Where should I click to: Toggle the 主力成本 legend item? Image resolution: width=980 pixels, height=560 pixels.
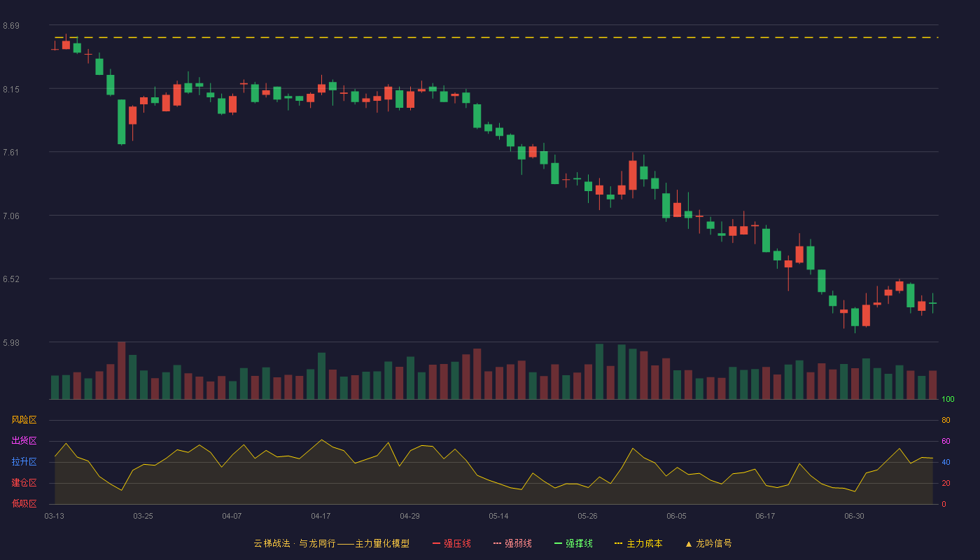(x=638, y=543)
